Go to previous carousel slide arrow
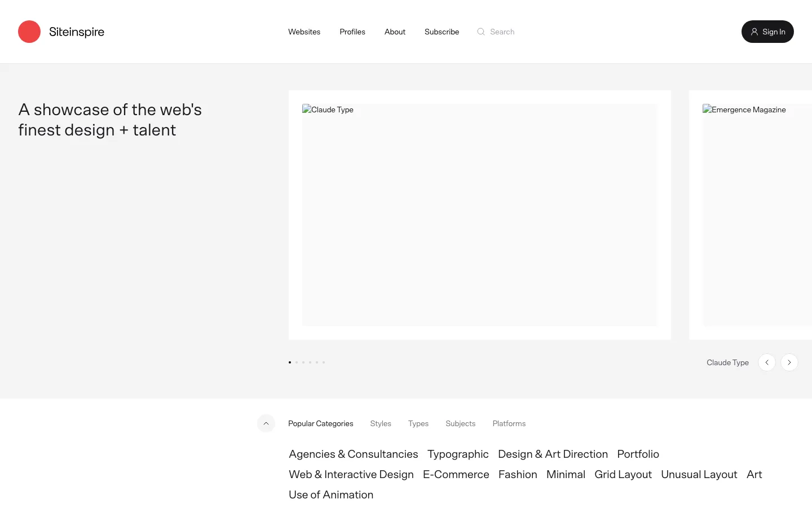The height and width of the screenshot is (508, 812). coord(767,362)
